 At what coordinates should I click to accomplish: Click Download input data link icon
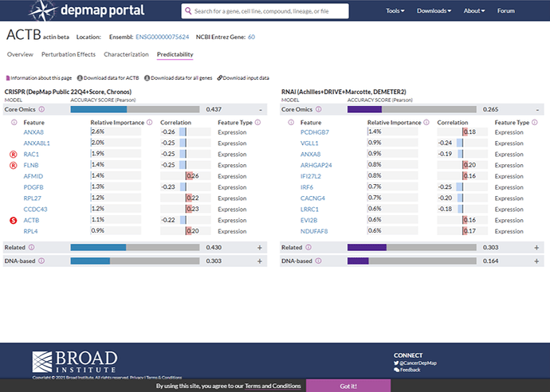click(219, 78)
